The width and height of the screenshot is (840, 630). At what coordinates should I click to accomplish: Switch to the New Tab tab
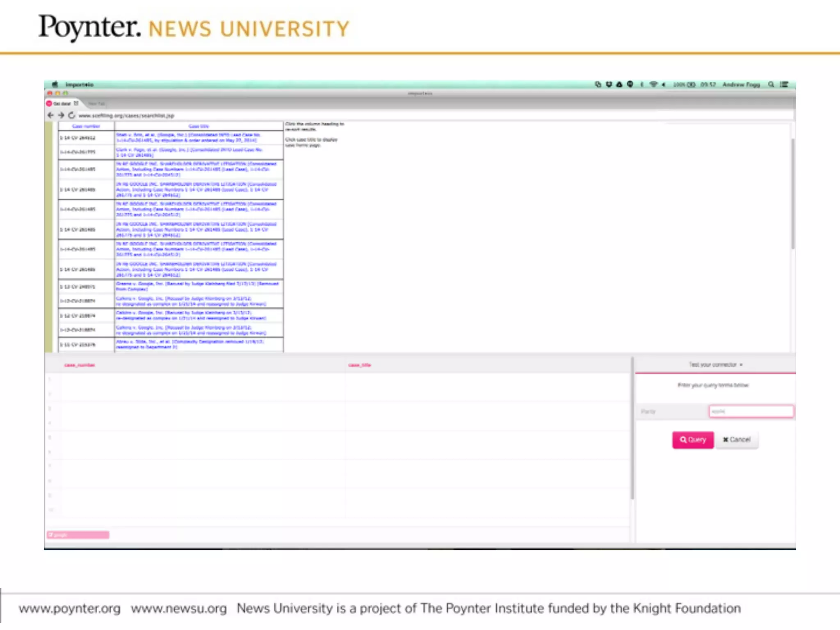(97, 104)
